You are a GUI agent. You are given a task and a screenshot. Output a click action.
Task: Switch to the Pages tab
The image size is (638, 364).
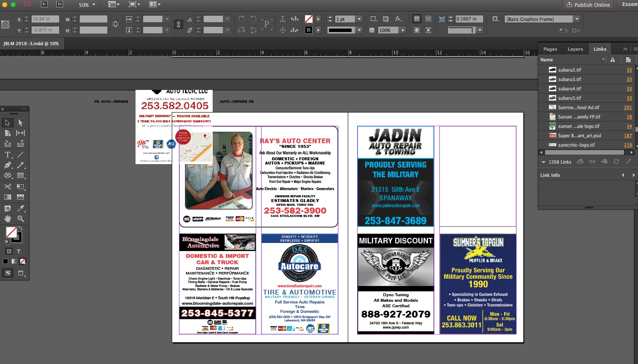(550, 49)
